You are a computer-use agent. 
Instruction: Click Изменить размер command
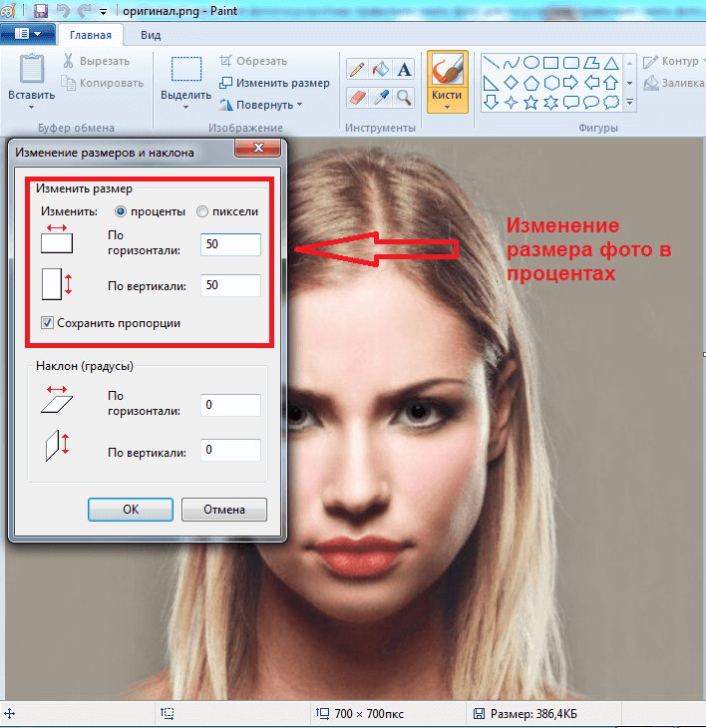click(x=274, y=83)
